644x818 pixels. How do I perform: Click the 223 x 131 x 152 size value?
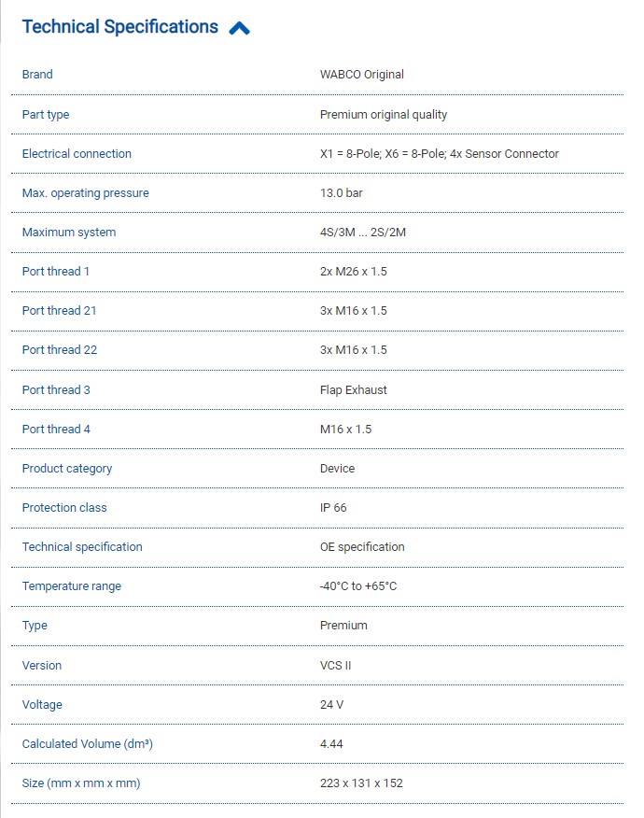pyautogui.click(x=360, y=783)
